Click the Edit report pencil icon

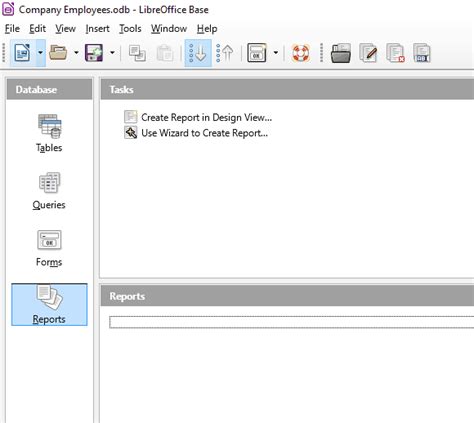coord(368,53)
